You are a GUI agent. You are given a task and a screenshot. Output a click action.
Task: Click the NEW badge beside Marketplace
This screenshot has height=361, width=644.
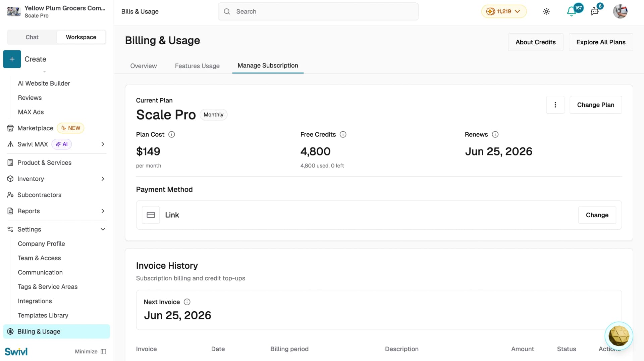point(71,128)
